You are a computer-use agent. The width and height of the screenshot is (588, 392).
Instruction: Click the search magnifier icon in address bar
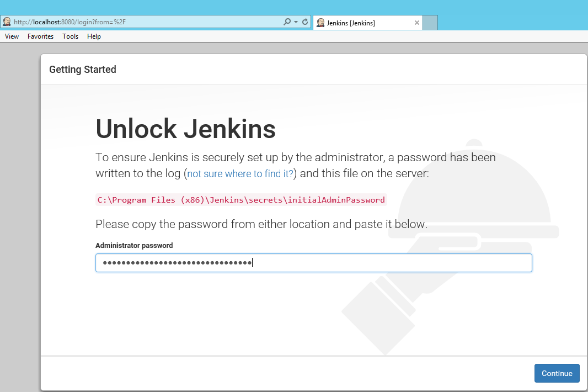[287, 22]
